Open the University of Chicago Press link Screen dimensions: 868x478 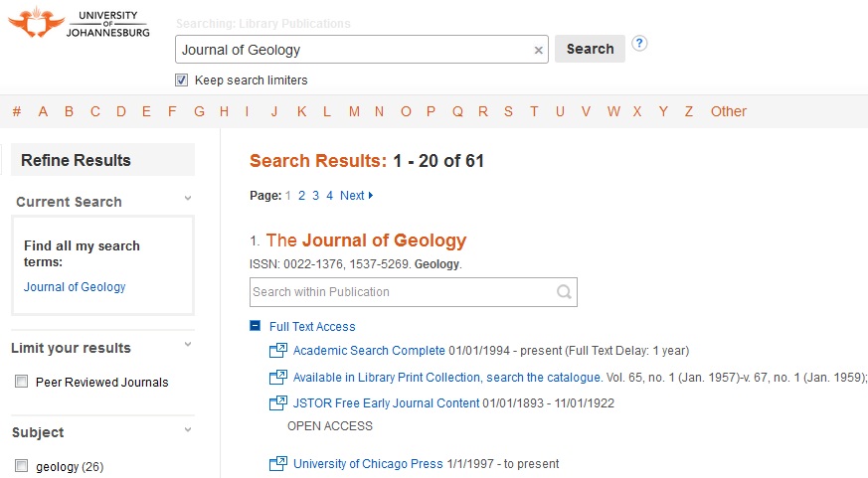368,464
